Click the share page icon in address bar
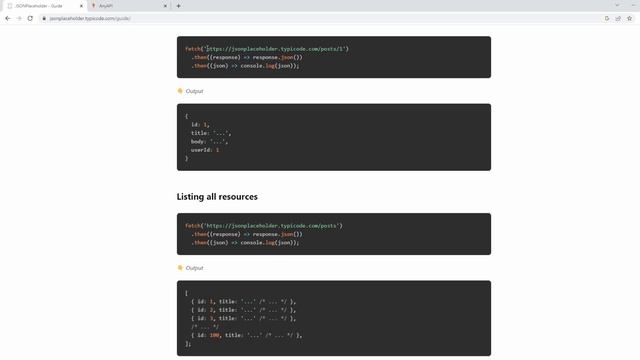 (618, 18)
